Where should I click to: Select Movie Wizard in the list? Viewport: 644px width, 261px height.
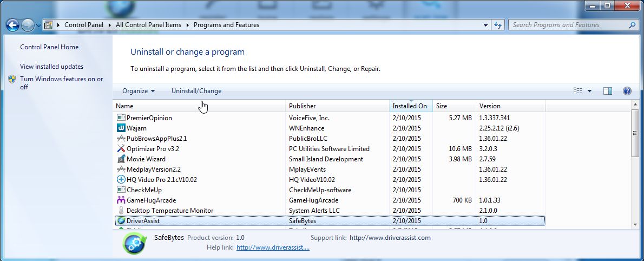coord(146,159)
